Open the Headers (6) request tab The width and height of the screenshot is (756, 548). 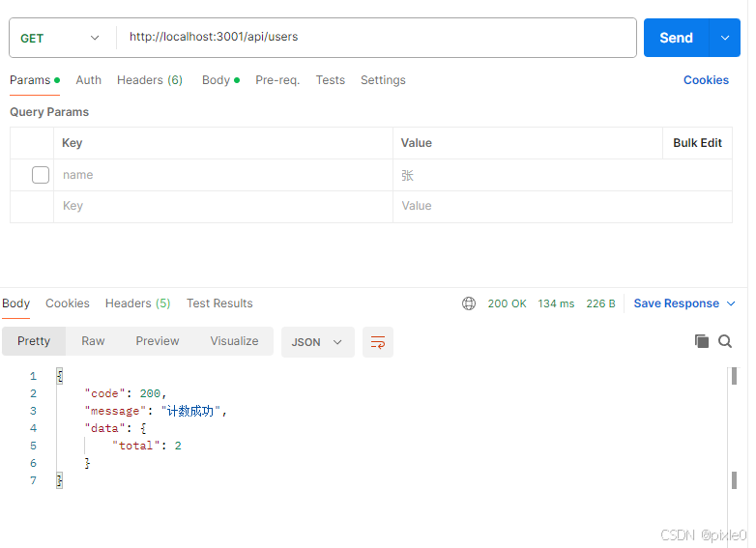150,80
